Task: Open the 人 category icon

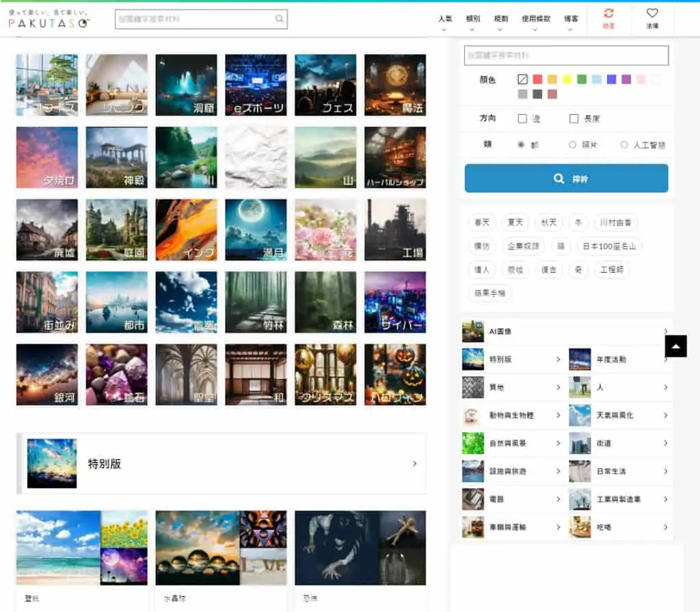Action: tap(580, 387)
